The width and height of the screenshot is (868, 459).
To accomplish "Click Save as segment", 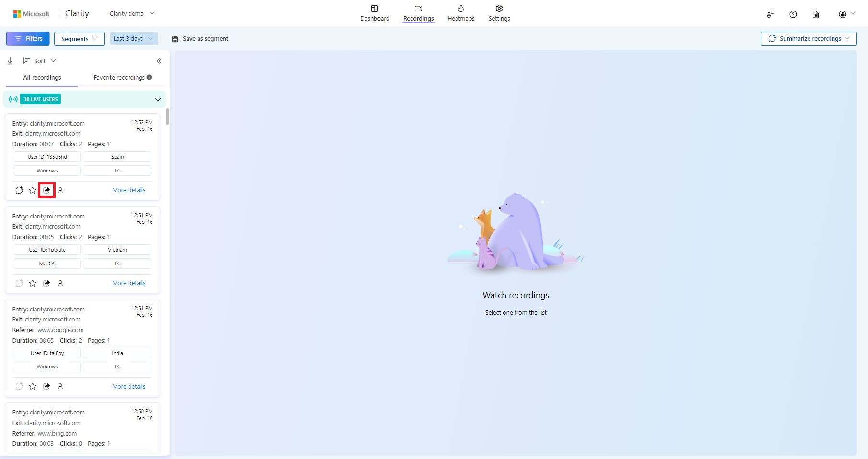I will 200,38.
